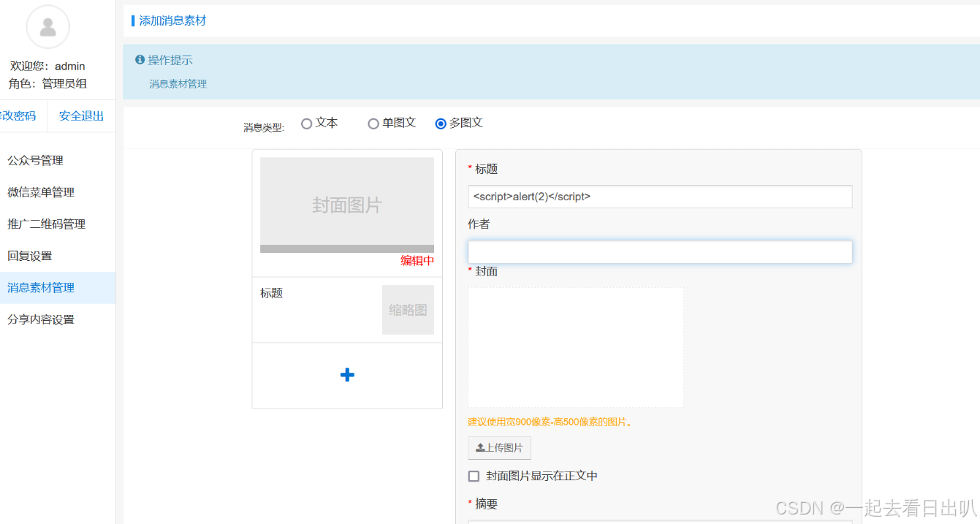Click the info icon beside 操作提示
Image resolution: width=980 pixels, height=524 pixels.
pos(140,60)
